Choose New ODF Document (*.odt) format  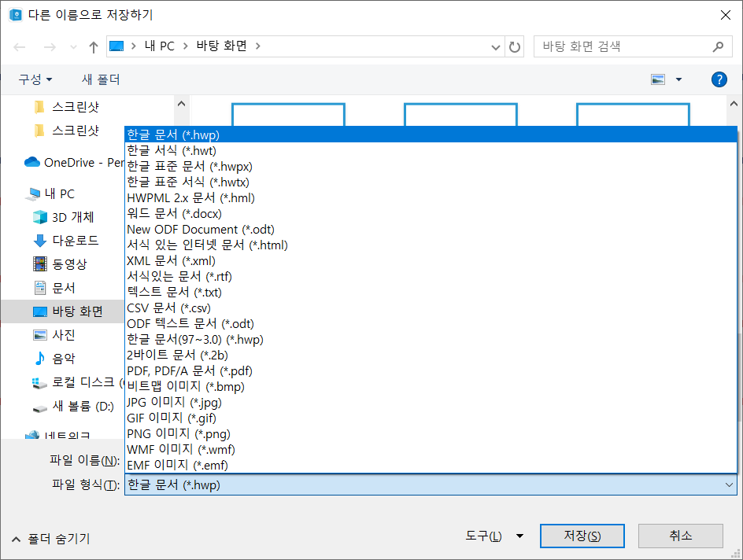click(431, 229)
